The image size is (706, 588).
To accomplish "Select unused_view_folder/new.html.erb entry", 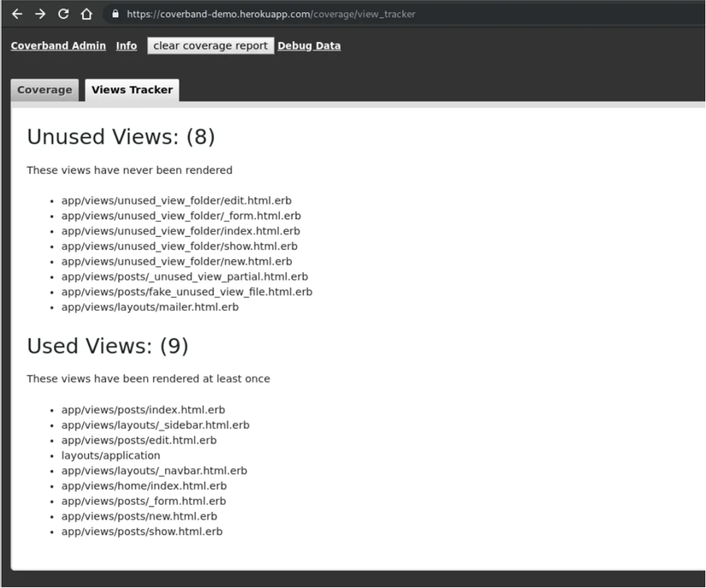I will tap(176, 262).
